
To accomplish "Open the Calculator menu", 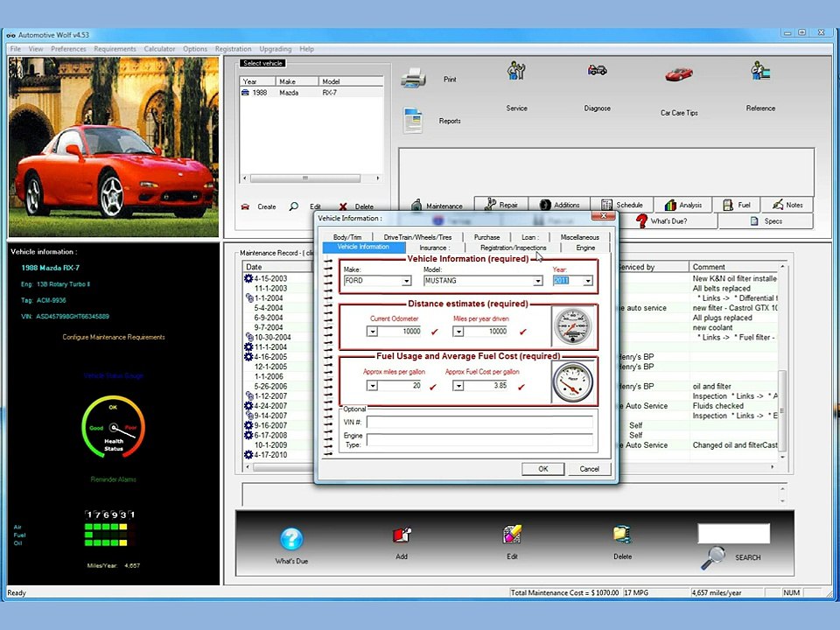I will (159, 49).
